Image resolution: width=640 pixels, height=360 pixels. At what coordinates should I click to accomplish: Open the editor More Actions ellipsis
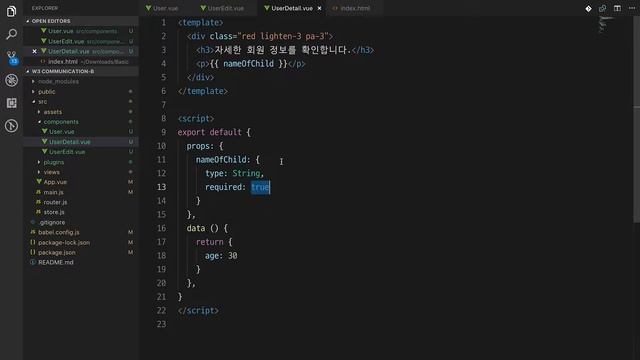(x=632, y=8)
